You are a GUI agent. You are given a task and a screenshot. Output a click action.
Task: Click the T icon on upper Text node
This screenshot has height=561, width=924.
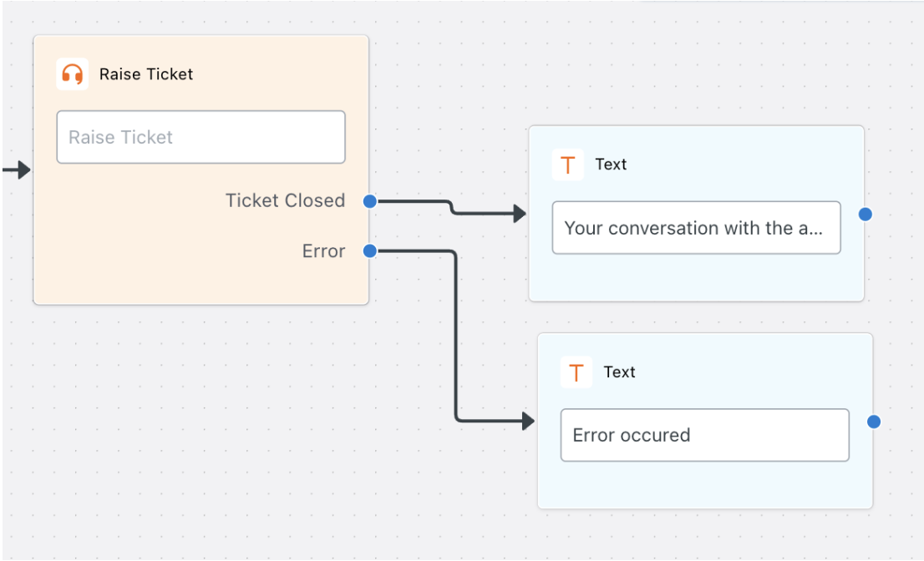[x=567, y=164]
